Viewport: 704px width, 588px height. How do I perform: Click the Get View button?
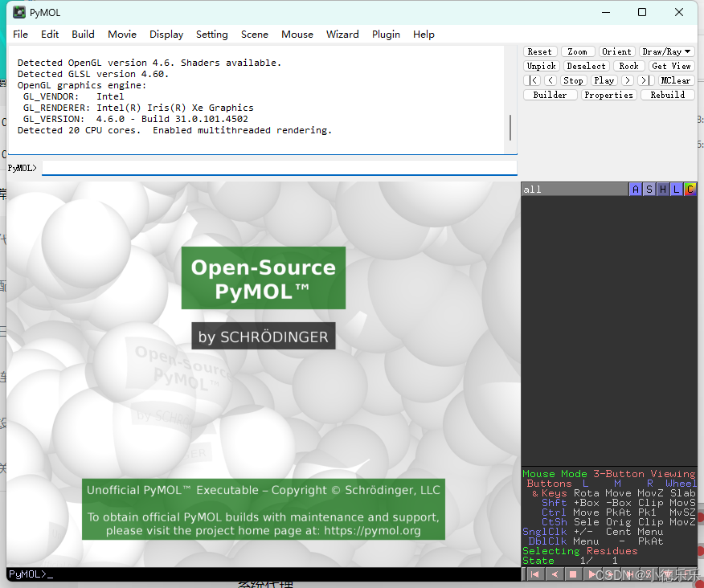click(x=672, y=66)
